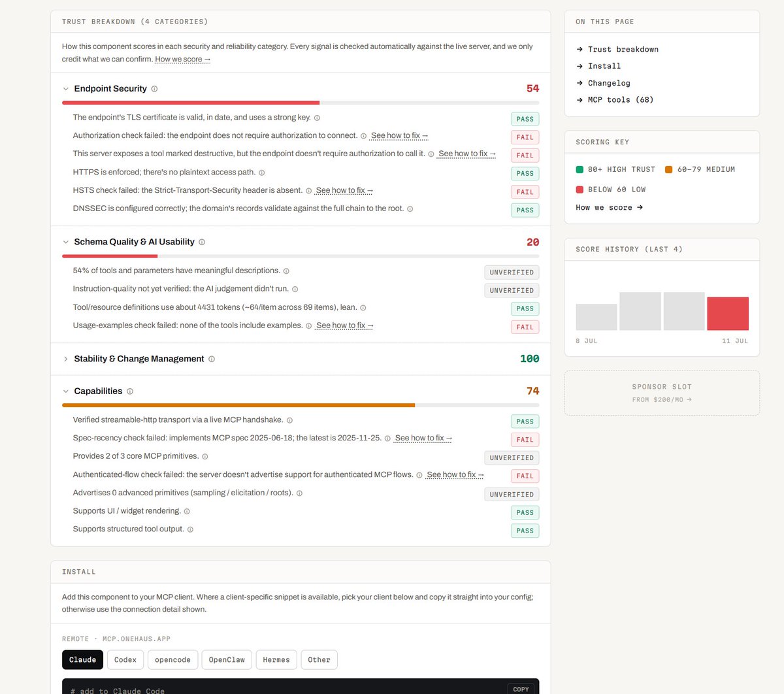Click info icon after usage-examples check failed
The image size is (784, 694).
click(x=308, y=325)
